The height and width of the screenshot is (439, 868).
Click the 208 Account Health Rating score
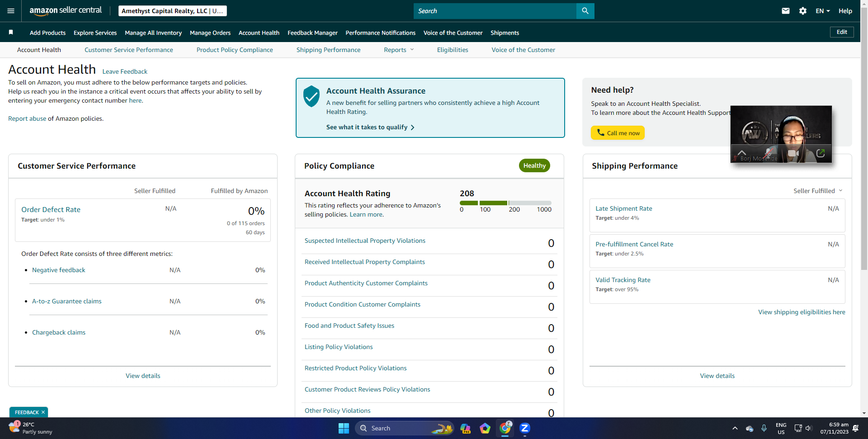pos(467,193)
